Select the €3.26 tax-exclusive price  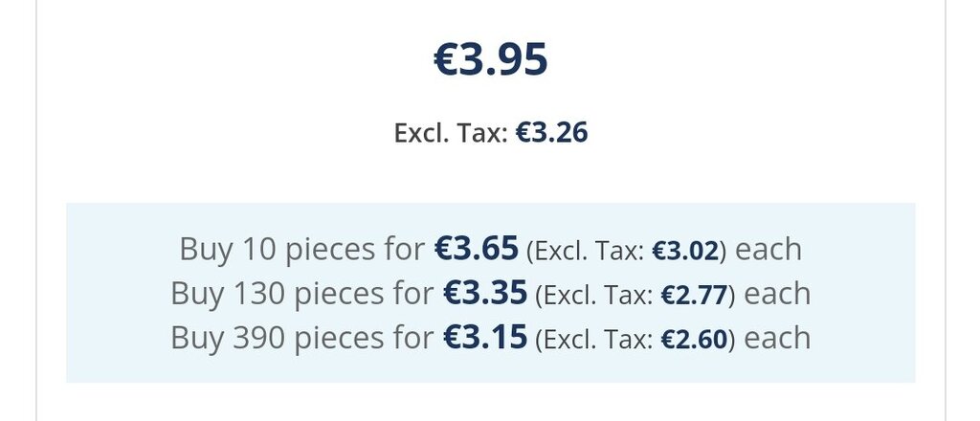coord(551,132)
